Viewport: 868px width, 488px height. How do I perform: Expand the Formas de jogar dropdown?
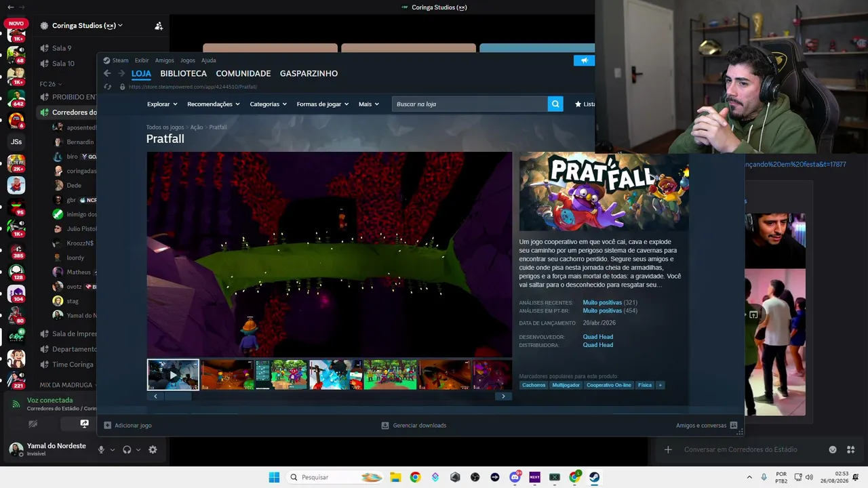click(323, 104)
